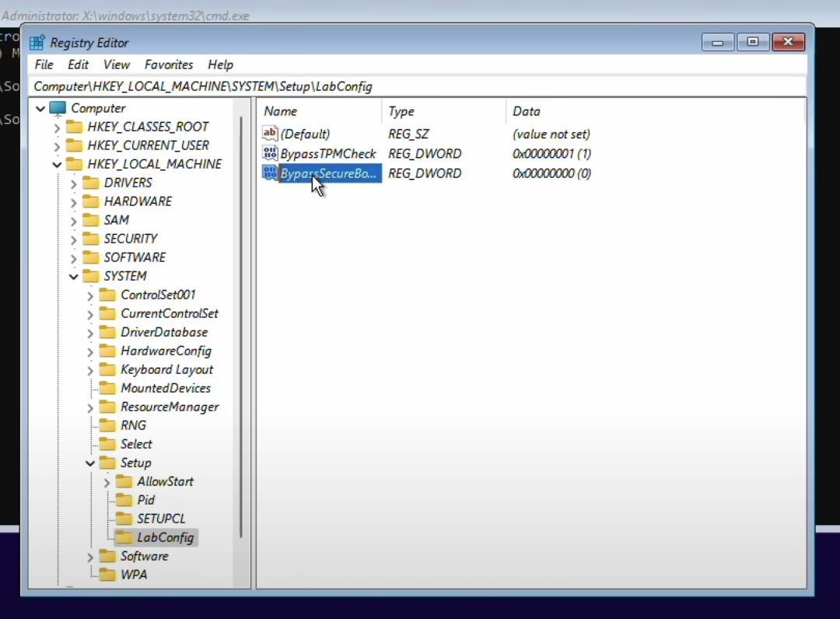Select the BypassSecureBo... value name
This screenshot has width=840, height=619.
(x=328, y=173)
